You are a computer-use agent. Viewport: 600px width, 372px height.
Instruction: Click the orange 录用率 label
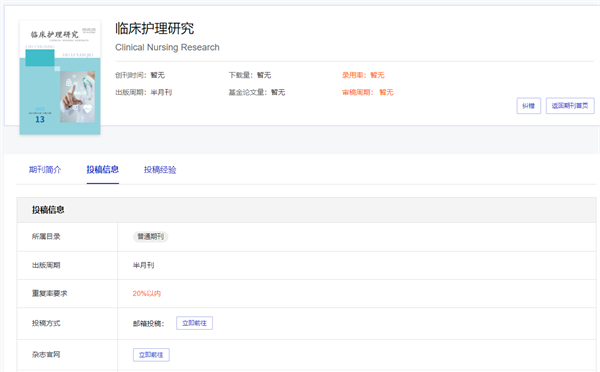[352, 75]
